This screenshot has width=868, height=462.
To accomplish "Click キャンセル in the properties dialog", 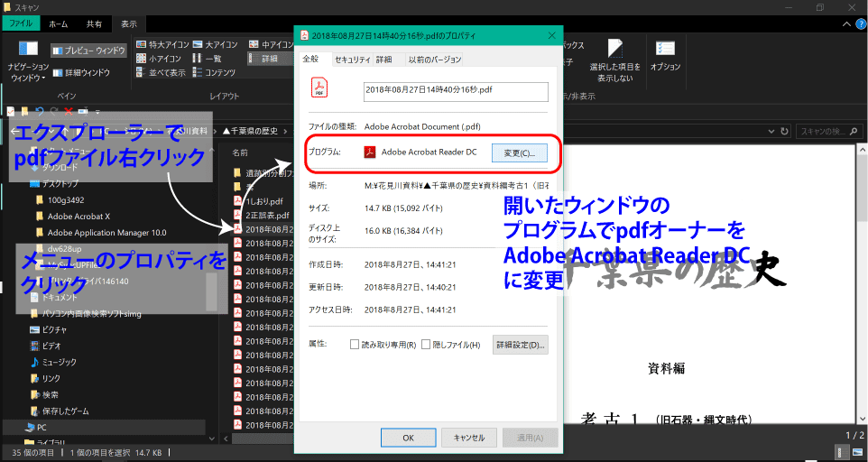I will tap(469, 438).
